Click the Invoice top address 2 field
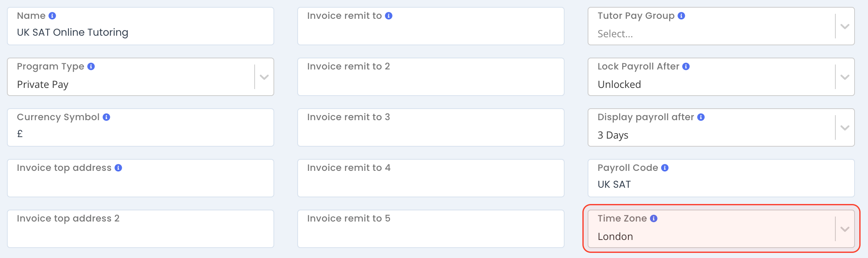Viewport: 868px width, 258px height. pos(141,229)
